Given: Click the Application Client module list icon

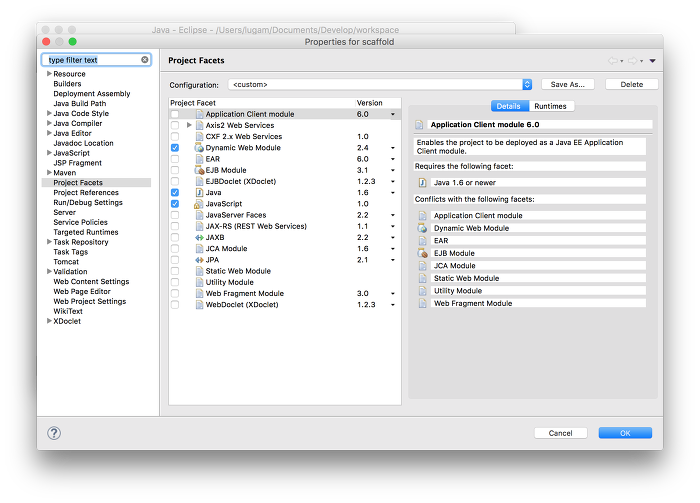Looking at the screenshot, I should (200, 114).
